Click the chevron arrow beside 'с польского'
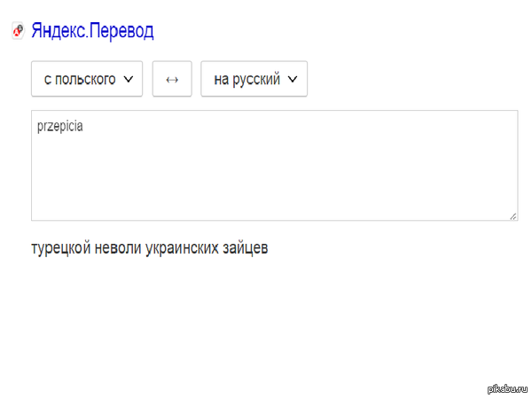Viewport: 532px width, 399px height. 129,79
